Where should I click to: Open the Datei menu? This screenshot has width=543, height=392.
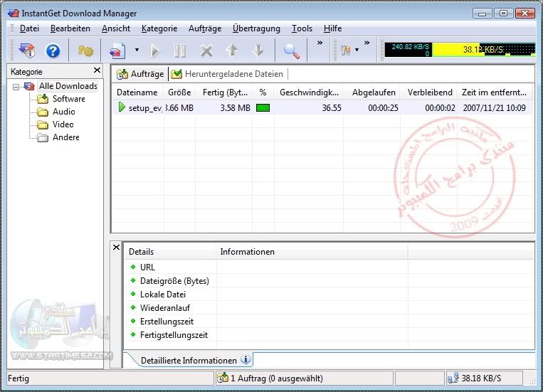point(29,28)
